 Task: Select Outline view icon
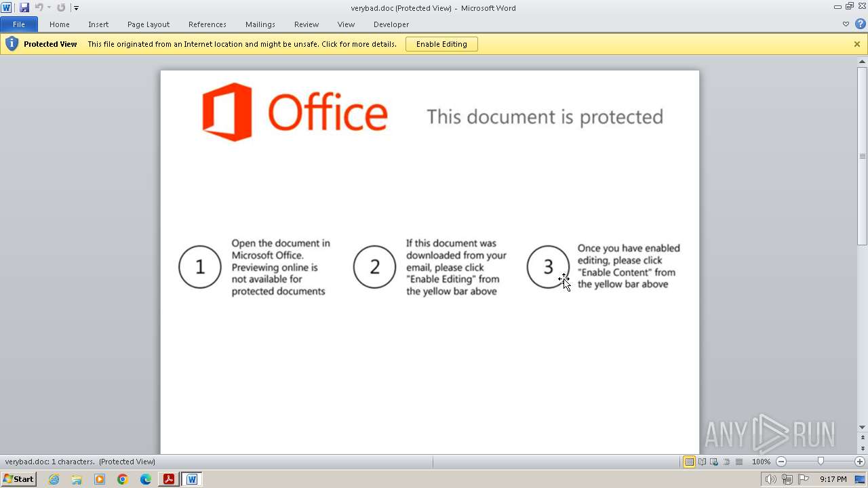pos(726,462)
